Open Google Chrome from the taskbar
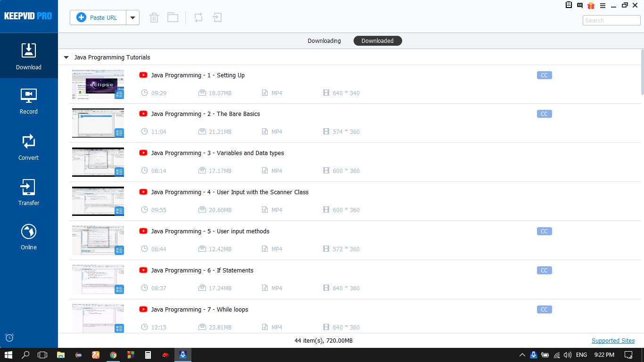This screenshot has height=362, width=644. pos(113,355)
